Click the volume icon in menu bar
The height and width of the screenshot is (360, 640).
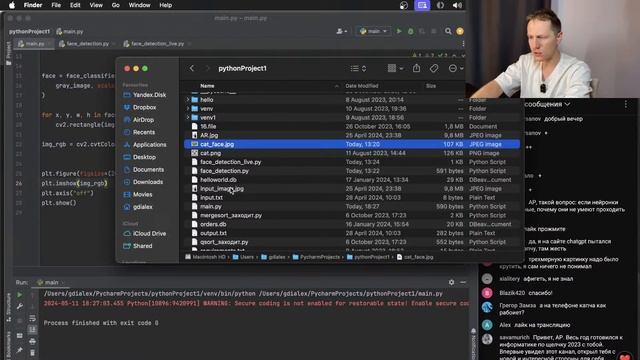click(457, 5)
